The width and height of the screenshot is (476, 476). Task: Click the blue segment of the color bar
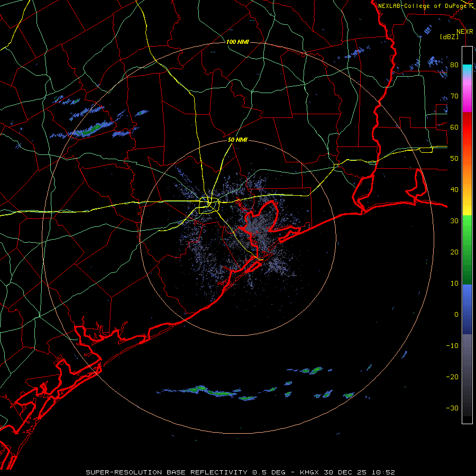(467, 309)
